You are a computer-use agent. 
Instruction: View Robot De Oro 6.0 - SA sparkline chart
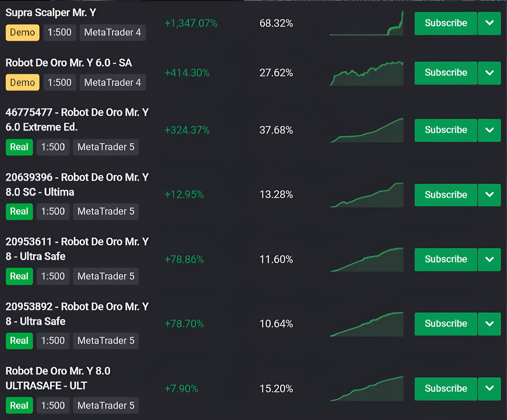pyautogui.click(x=367, y=73)
